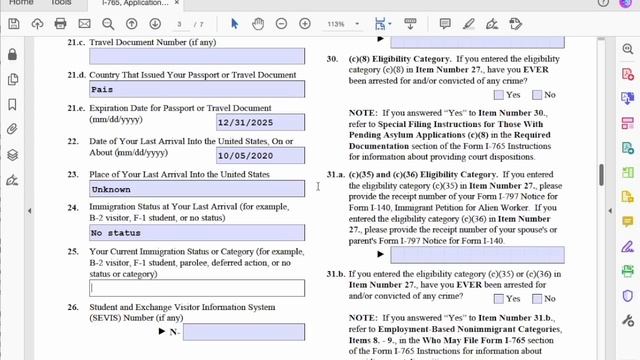Go to previous page arrow
The image size is (640, 360).
(131, 24)
